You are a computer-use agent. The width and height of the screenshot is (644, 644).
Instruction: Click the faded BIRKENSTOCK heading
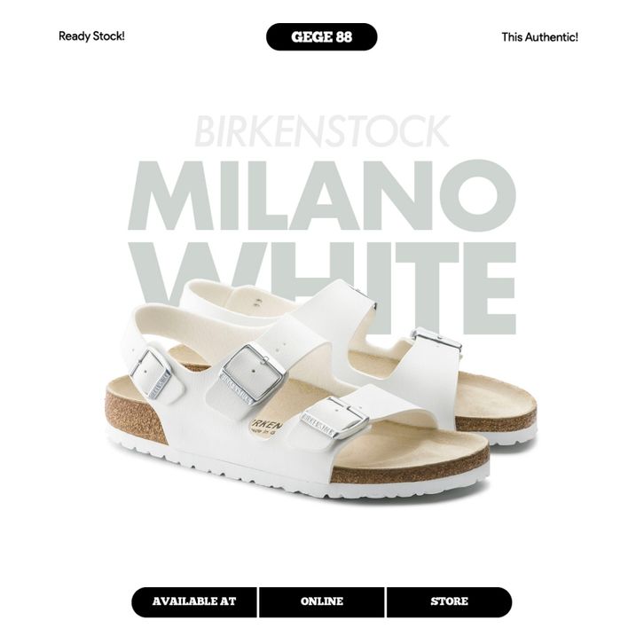pyautogui.click(x=322, y=131)
